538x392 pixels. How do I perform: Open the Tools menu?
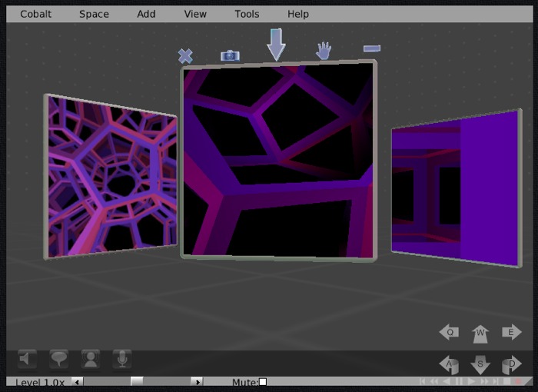point(247,14)
